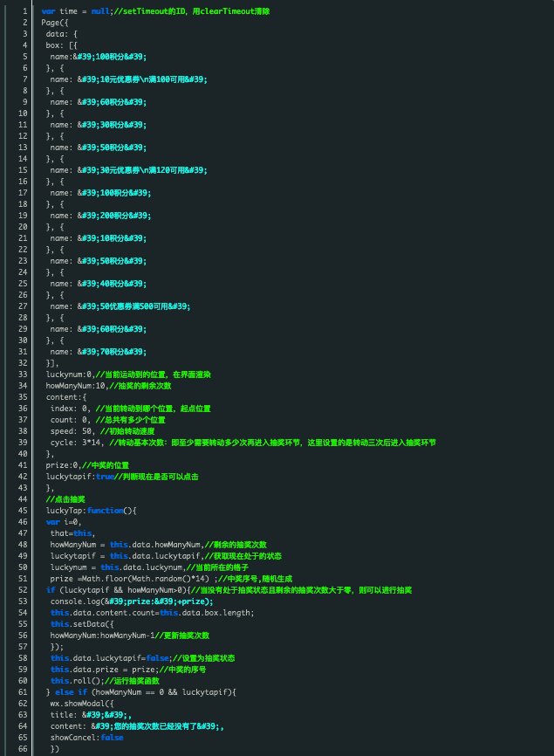Click the name entry '200积分'
554x756 pixels.
coord(100,216)
